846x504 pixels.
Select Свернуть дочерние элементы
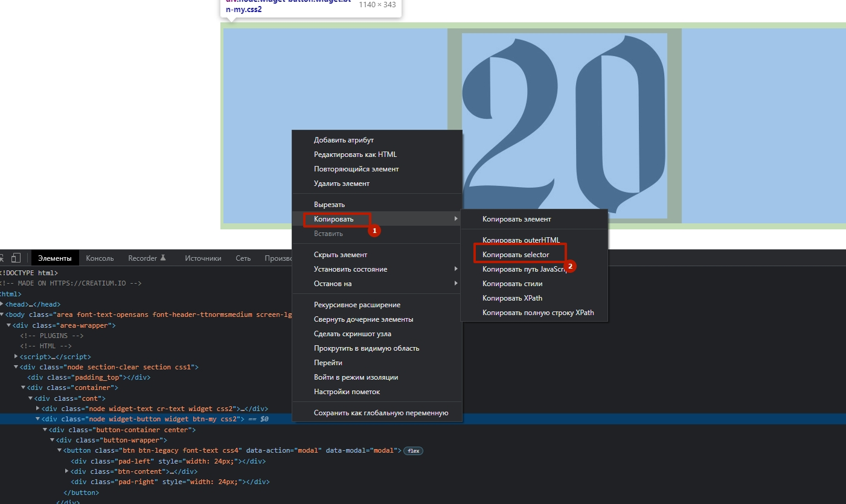tap(377, 319)
